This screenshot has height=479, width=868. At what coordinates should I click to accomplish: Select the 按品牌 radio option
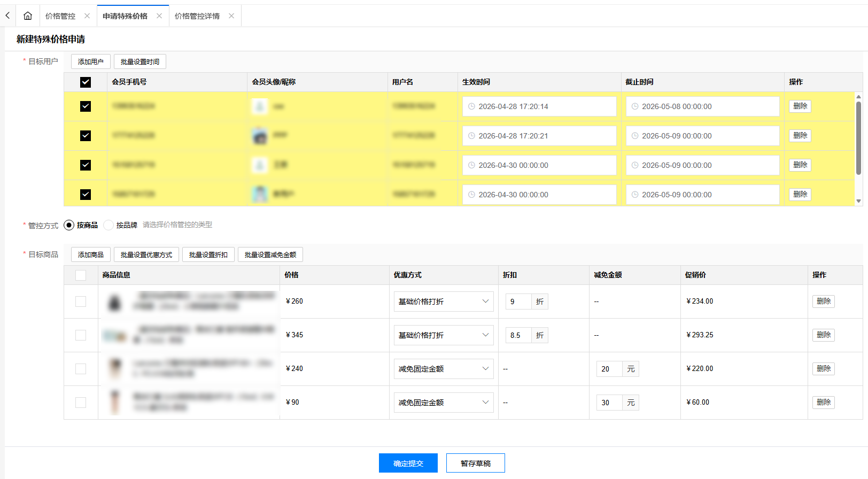click(x=108, y=225)
